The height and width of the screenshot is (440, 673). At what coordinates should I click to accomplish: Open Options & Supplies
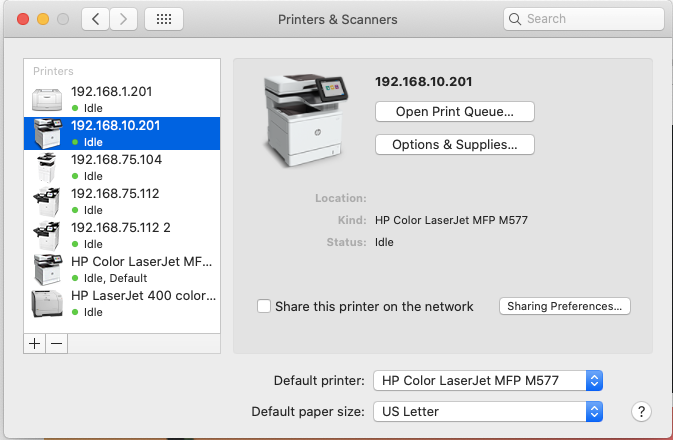tap(454, 145)
